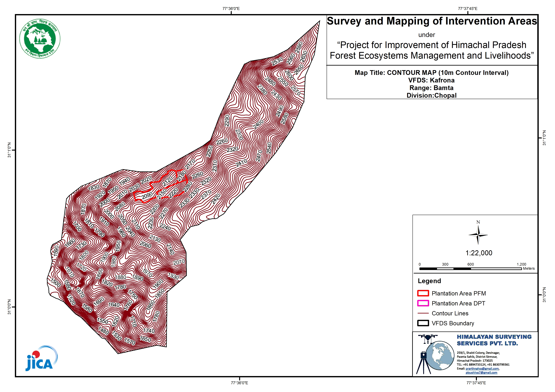Click 'Plantation Area PFM' legend label
Viewport: 555px width, 392px height.
[x=459, y=293]
